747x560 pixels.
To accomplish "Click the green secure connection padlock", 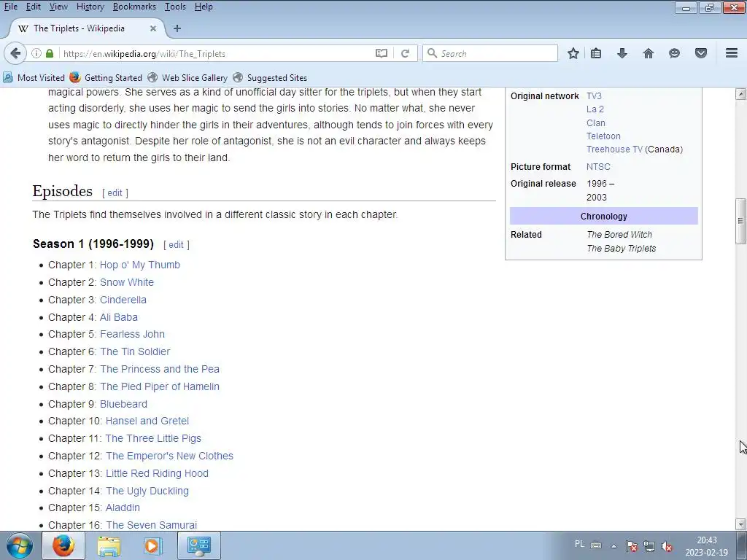I will click(x=50, y=53).
